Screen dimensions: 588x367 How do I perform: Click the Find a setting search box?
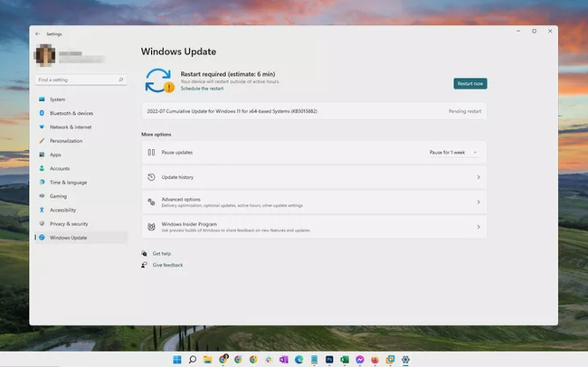[81, 80]
